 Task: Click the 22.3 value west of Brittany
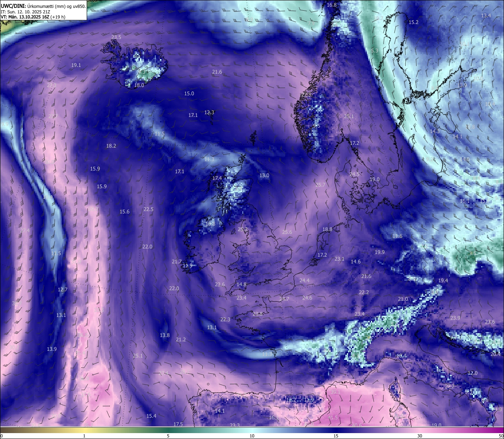(x=225, y=320)
